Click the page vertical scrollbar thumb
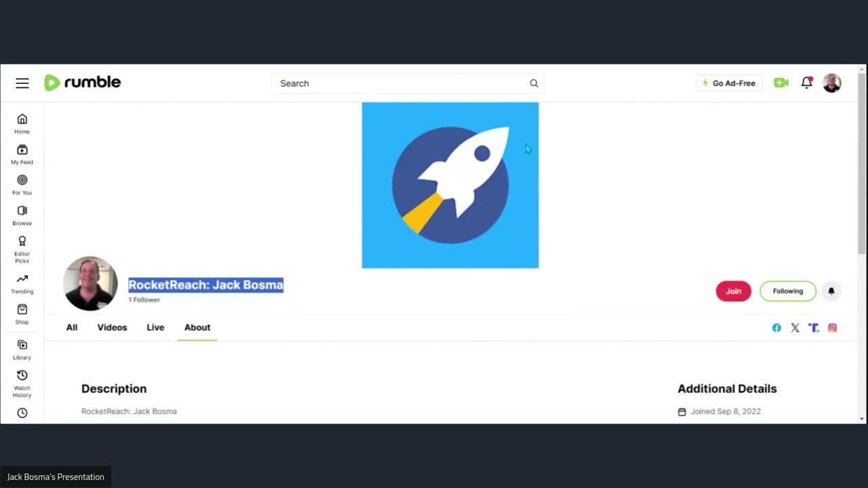Image resolution: width=868 pixels, height=488 pixels. (x=862, y=163)
